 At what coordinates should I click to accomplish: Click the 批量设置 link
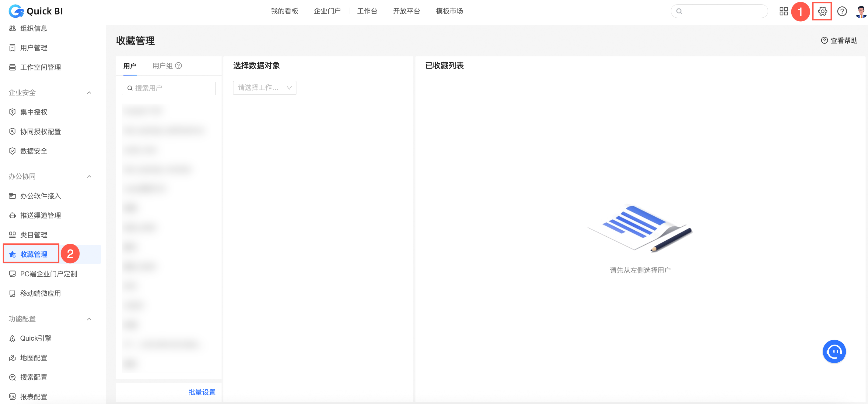tap(202, 392)
